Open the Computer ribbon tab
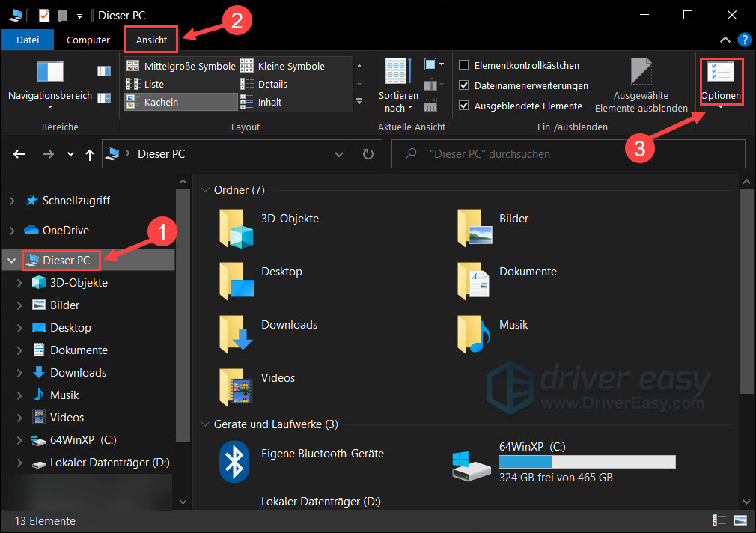Screen dimensions: 756x533 (x=88, y=40)
